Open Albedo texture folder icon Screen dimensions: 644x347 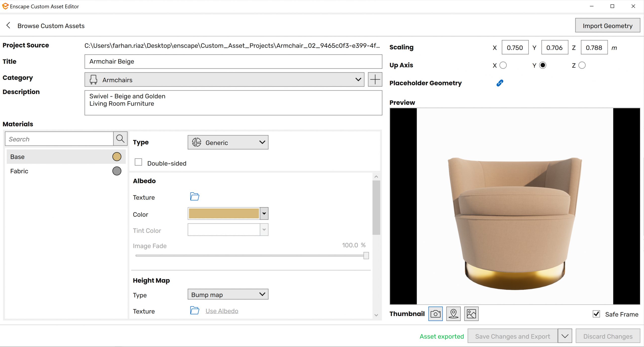coord(194,197)
